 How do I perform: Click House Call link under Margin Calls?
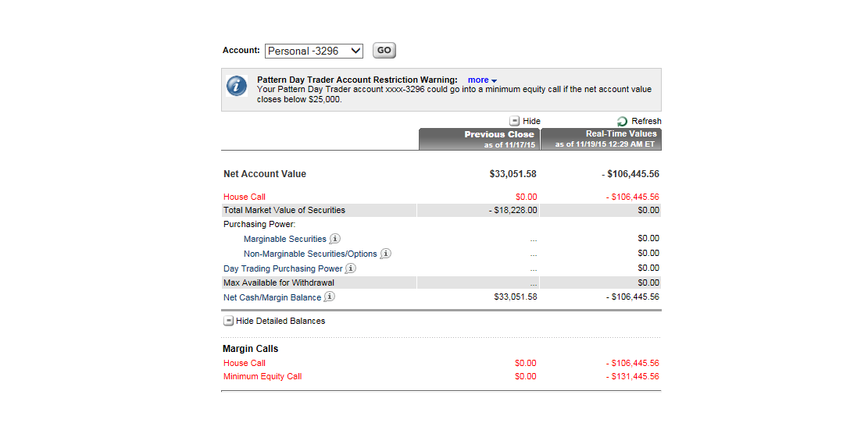pos(245,363)
